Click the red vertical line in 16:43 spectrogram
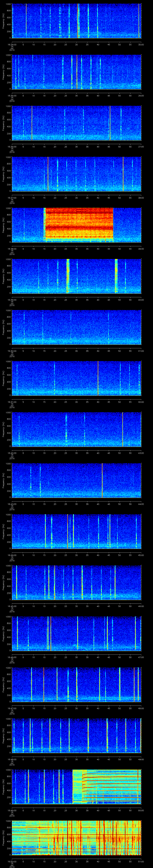The image size is (153, 868). pyautogui.click(x=102, y=481)
